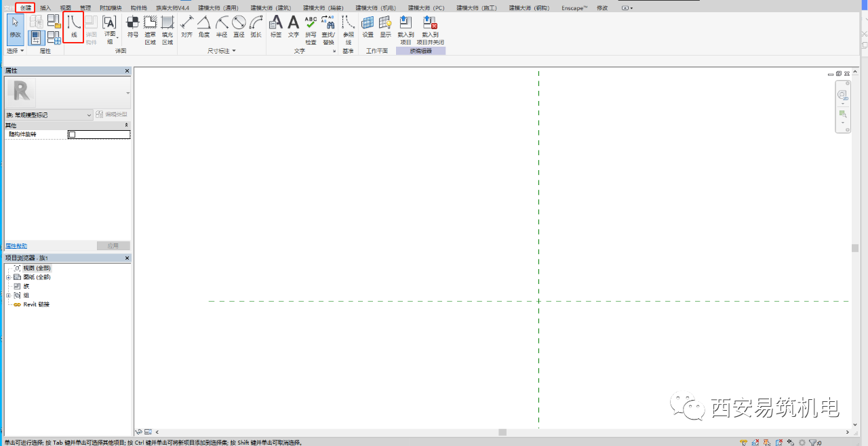Viewport: 868px width, 446px height.
Task: Pick the 填充区域 filled region tool
Action: (167, 30)
